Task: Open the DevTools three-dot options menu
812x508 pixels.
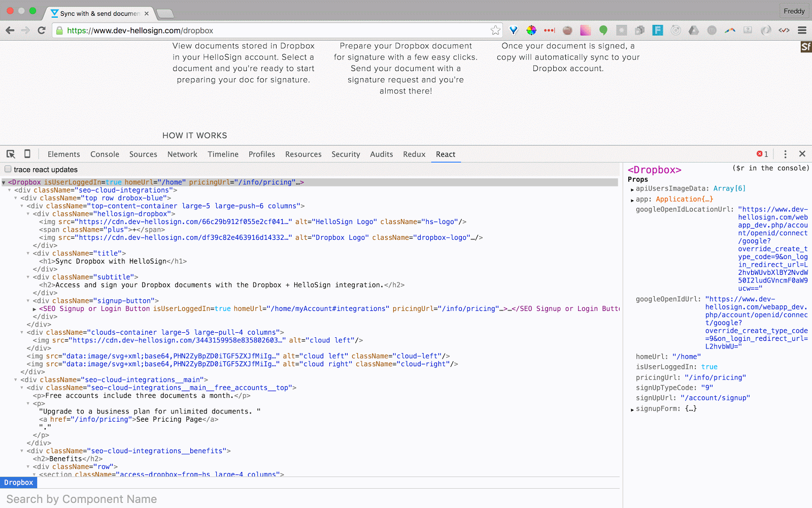Action: [x=785, y=154]
